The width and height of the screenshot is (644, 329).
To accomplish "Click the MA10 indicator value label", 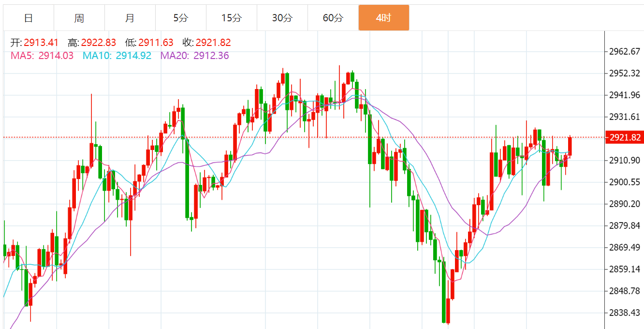I will 117,56.
